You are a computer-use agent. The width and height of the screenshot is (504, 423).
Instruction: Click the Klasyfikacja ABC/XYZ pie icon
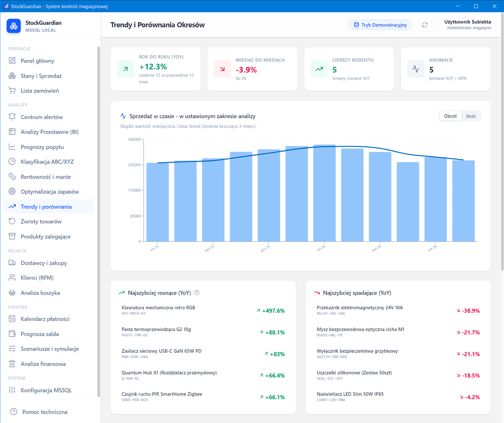(12, 162)
